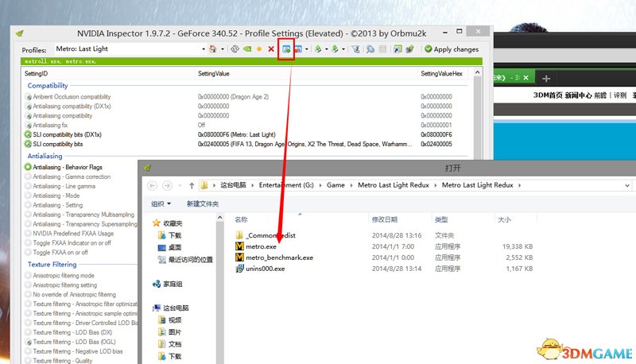The image size is (636, 364).
Task: Click the filter funnel icon in Inspector toolbar
Action: 355,49
